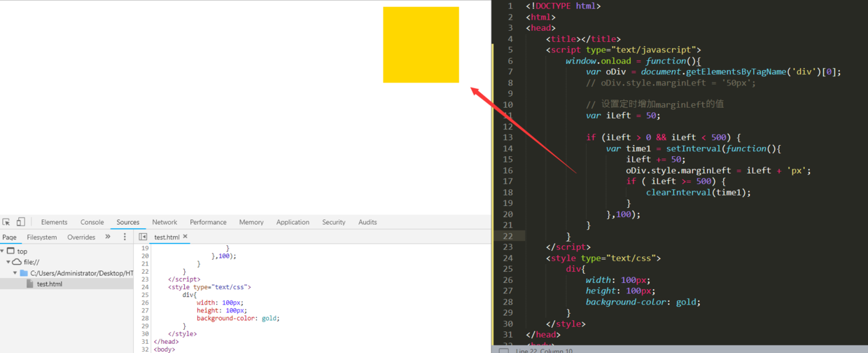Click 'iLeft += 50;' on editor line 15
Screen dimensions: 868x353
pyautogui.click(x=656, y=159)
